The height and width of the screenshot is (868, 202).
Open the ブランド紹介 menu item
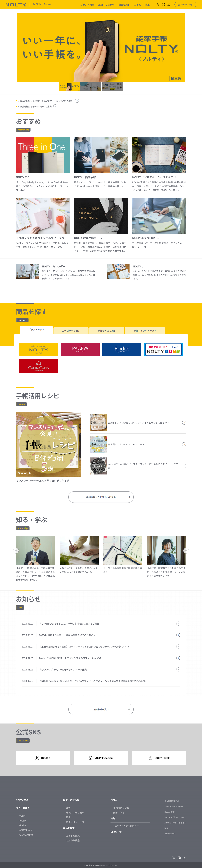[x=87, y=5]
